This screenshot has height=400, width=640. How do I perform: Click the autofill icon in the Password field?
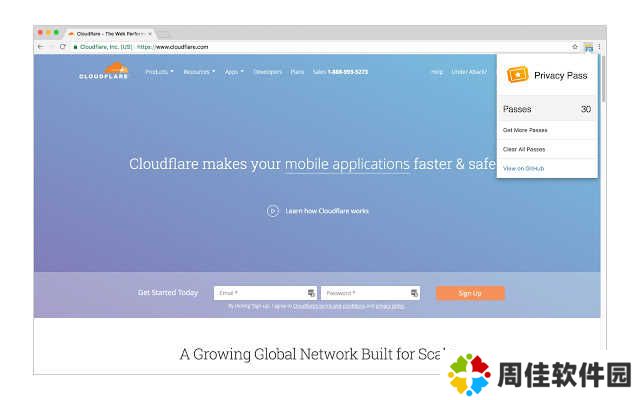[x=414, y=293]
